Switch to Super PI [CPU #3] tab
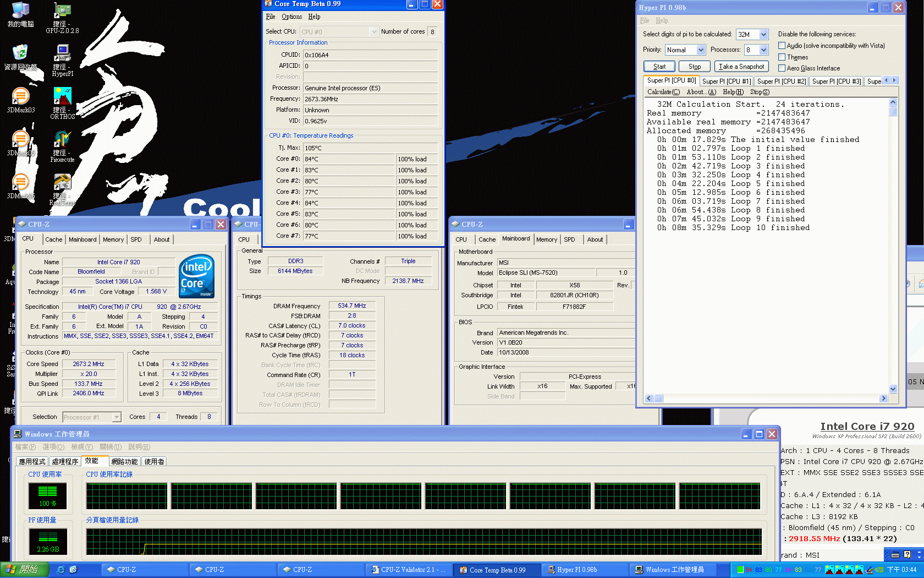924x578 pixels. (836, 81)
